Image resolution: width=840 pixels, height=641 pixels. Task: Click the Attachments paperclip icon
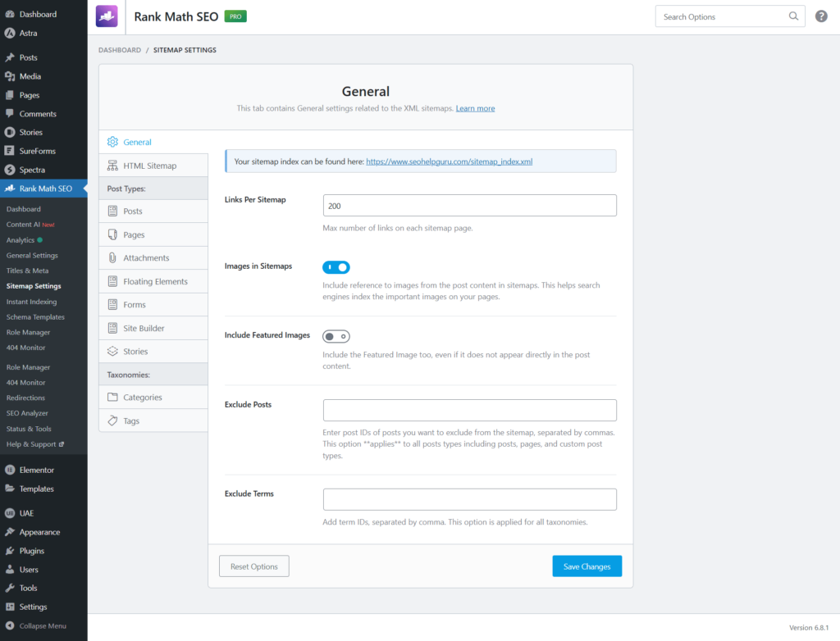[x=112, y=257]
